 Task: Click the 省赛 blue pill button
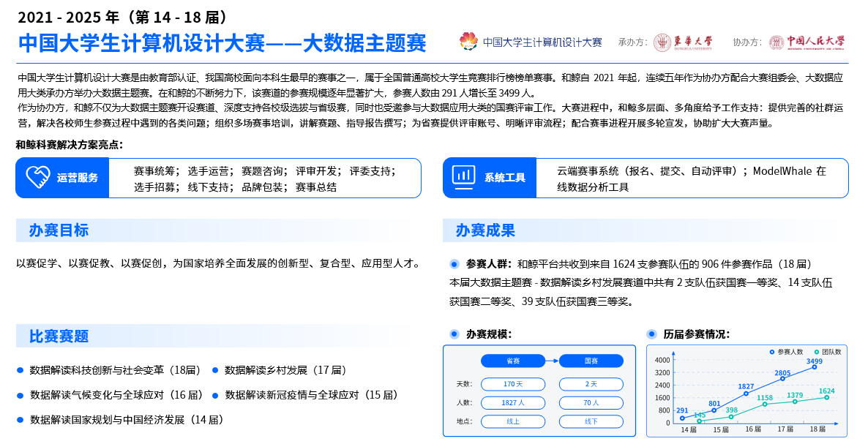(x=512, y=361)
